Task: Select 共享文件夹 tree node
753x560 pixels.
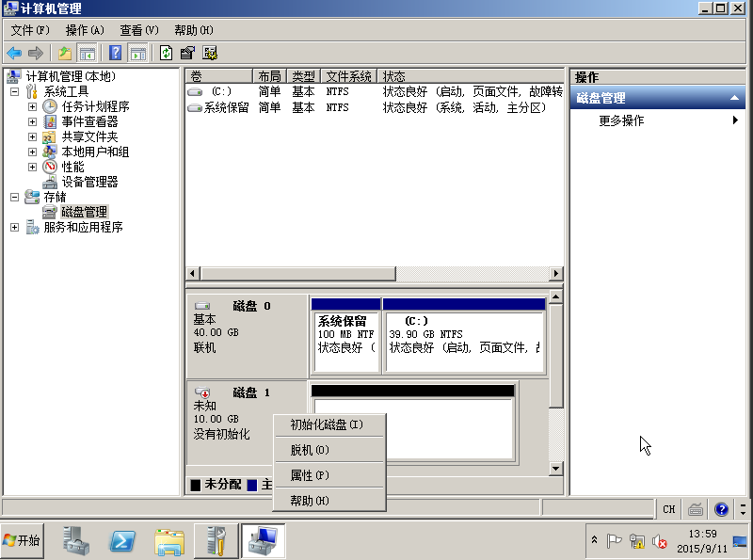Action: 89,136
